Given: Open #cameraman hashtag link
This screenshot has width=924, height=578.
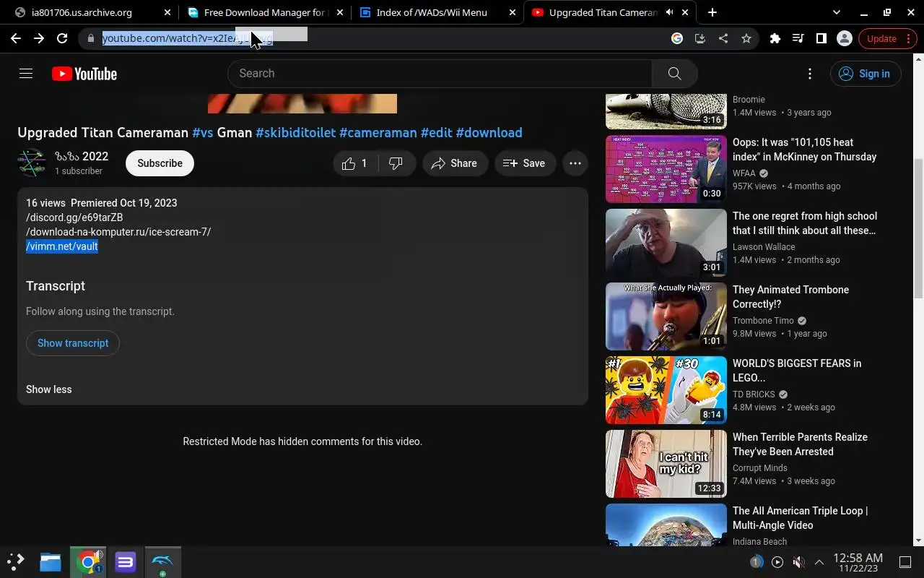Looking at the screenshot, I should pos(378,133).
